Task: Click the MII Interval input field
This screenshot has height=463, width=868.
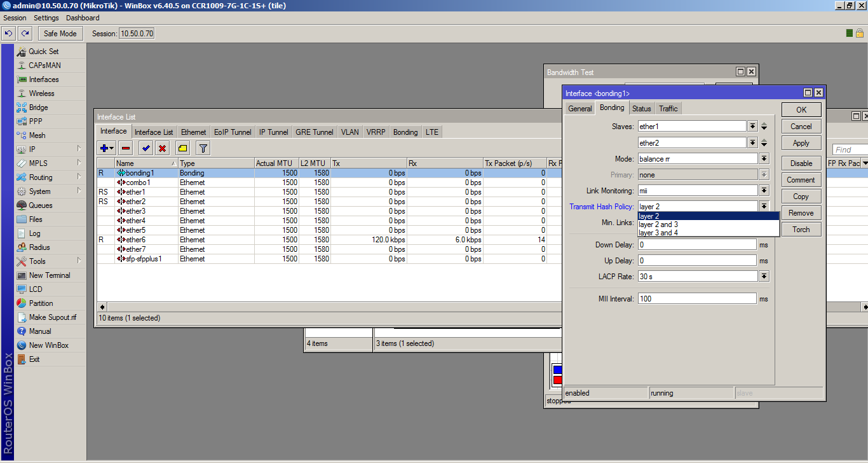Action: [x=697, y=299]
